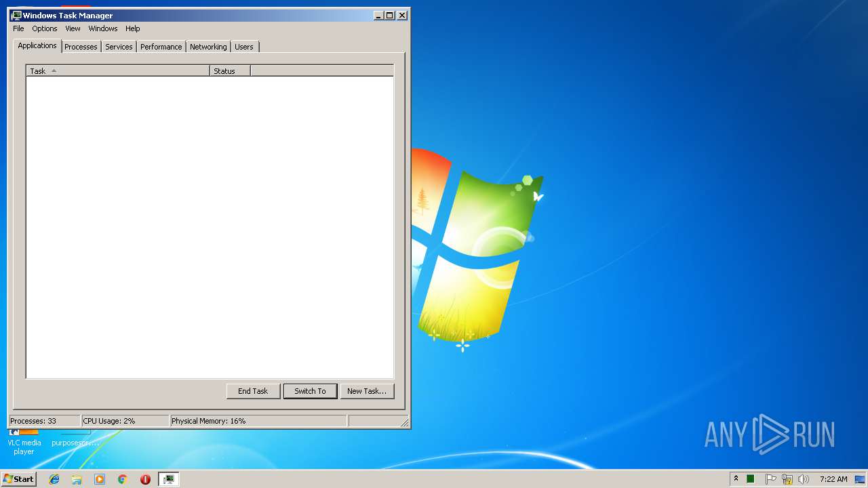The width and height of the screenshot is (868, 488).
Task: Click the 'Physical Memory: 16%' status text
Action: coord(209,421)
